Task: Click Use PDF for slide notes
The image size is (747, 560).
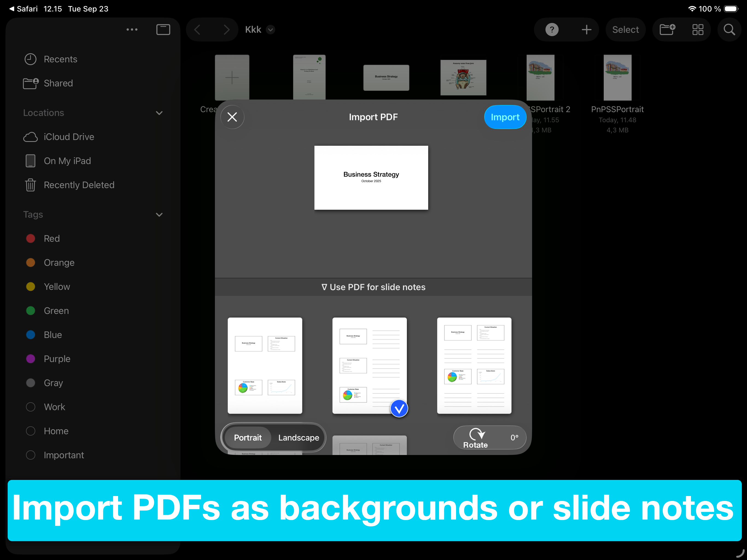Action: coord(373,287)
